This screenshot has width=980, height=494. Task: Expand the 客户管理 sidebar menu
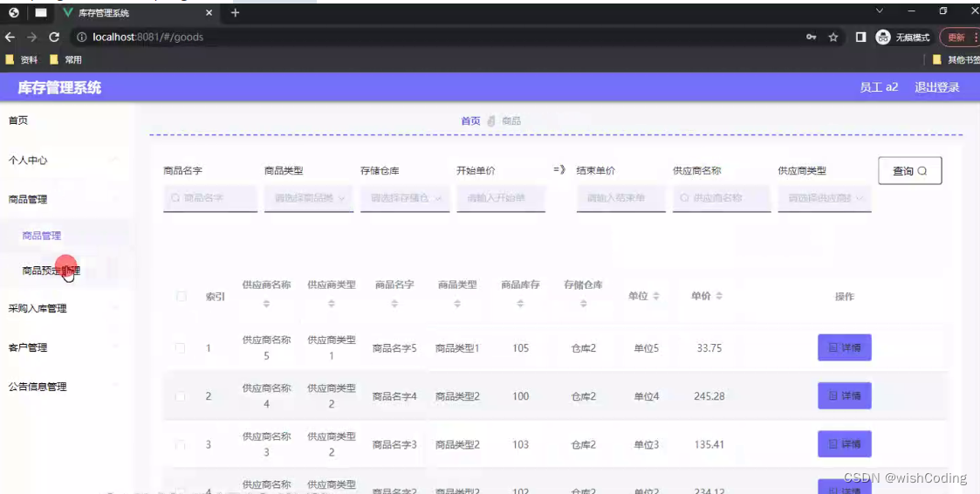(x=65, y=347)
